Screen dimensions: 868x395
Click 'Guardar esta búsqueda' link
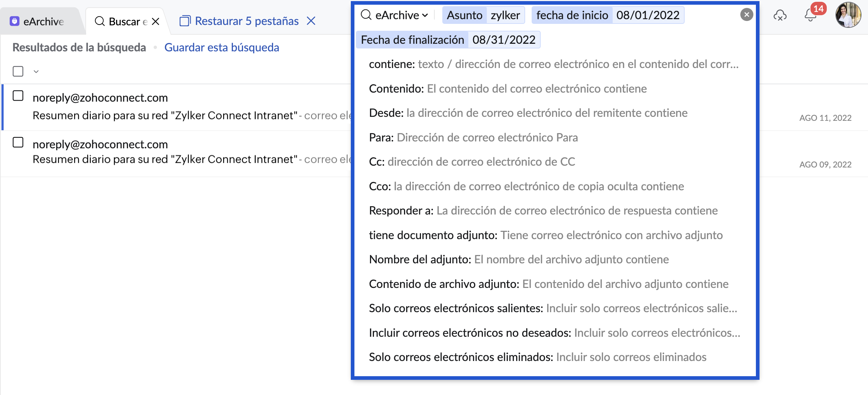coord(222,47)
